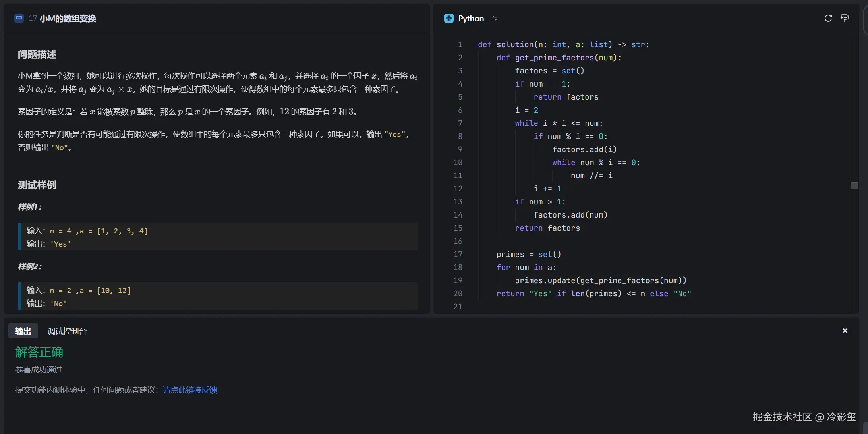Image resolution: width=868 pixels, height=434 pixels.
Task: Open the 请点此链接反馈 feedback link
Action: coord(190,390)
